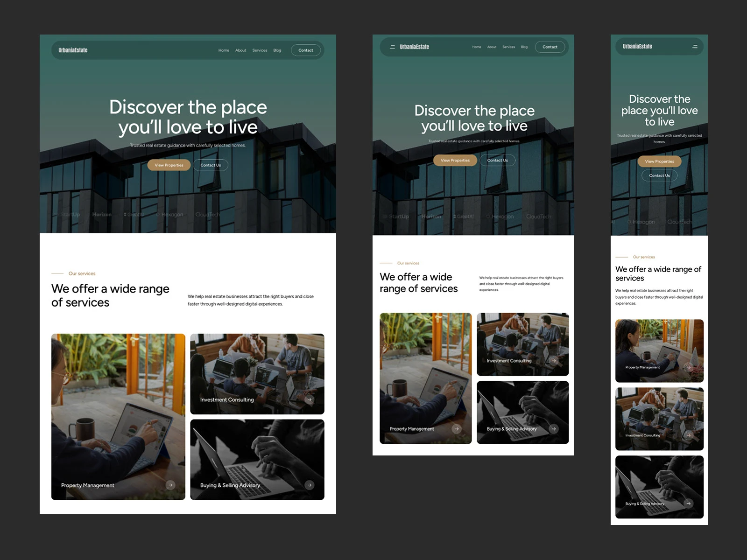The image size is (747, 560).
Task: Click View Properties button in desktop mockup hero
Action: tap(169, 165)
